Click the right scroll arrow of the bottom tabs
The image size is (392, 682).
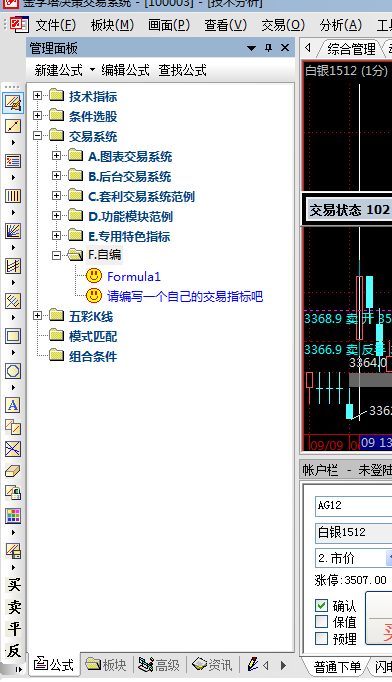click(283, 665)
